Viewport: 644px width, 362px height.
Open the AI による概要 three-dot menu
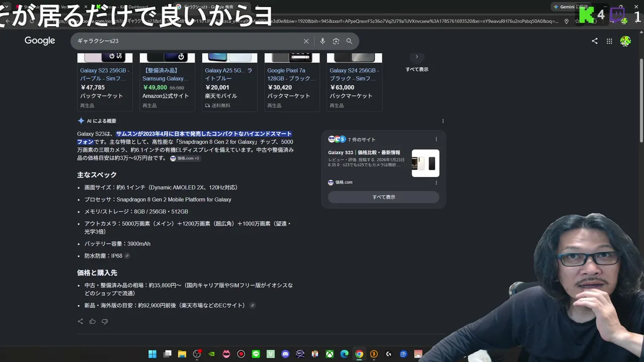tap(443, 121)
